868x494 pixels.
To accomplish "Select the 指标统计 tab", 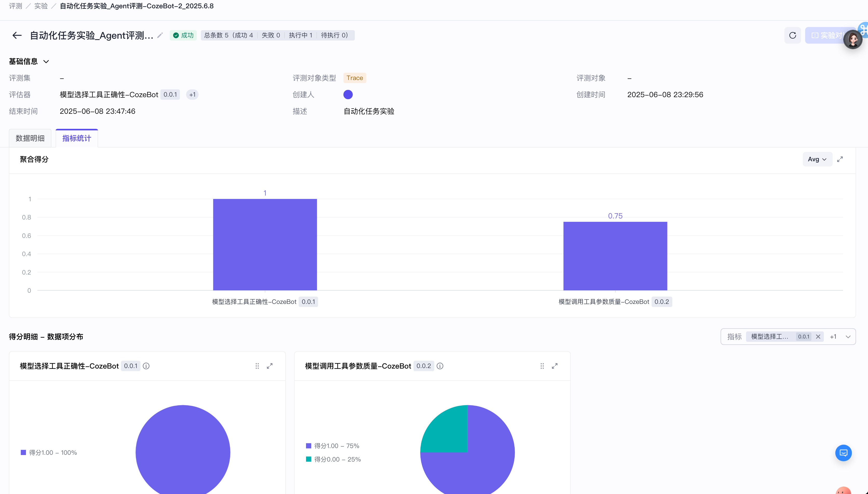I will point(77,138).
